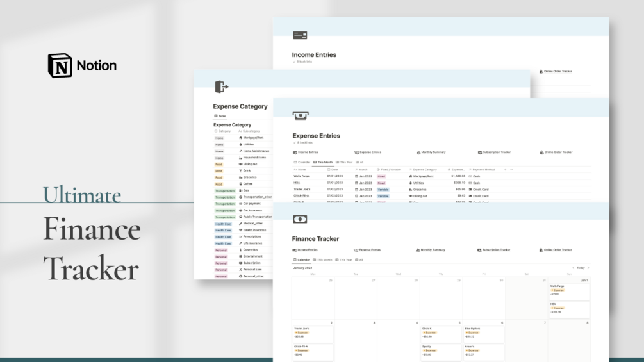The height and width of the screenshot is (362, 644).
Task: Select This Month tab in Finance Tracker page
Action: click(x=322, y=259)
